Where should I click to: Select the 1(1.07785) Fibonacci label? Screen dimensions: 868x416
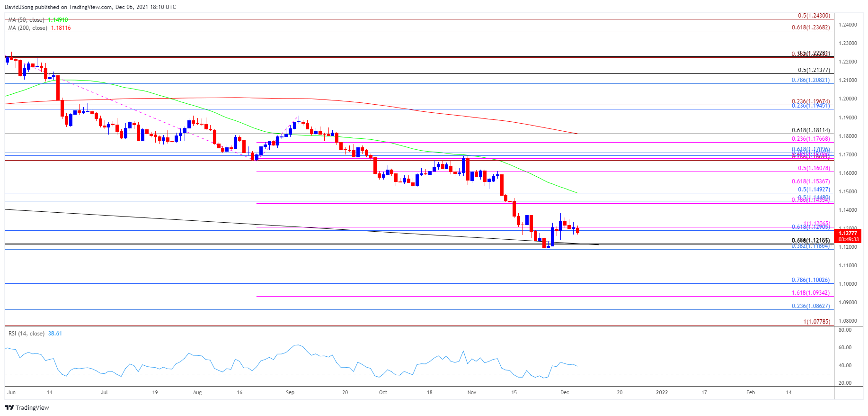click(x=816, y=322)
